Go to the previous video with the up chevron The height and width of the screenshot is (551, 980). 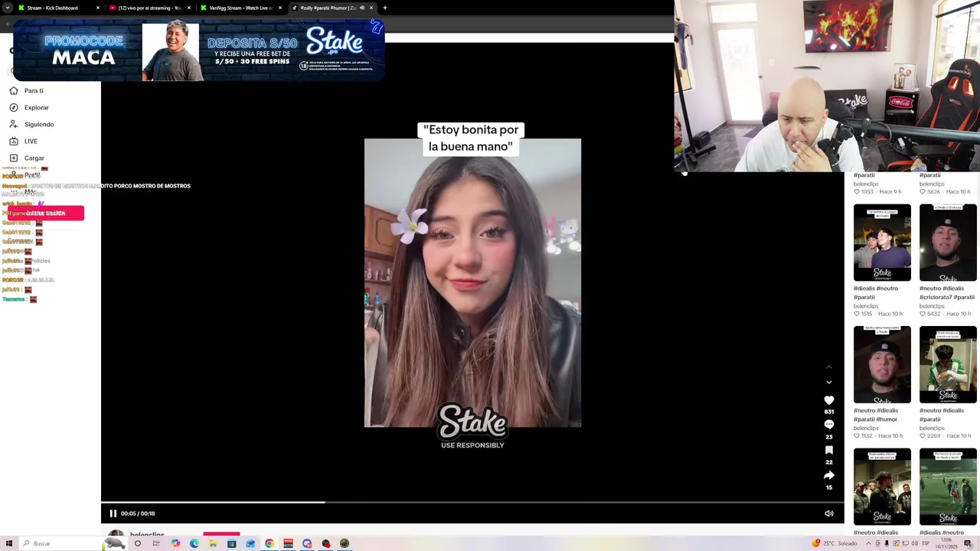[x=828, y=367]
